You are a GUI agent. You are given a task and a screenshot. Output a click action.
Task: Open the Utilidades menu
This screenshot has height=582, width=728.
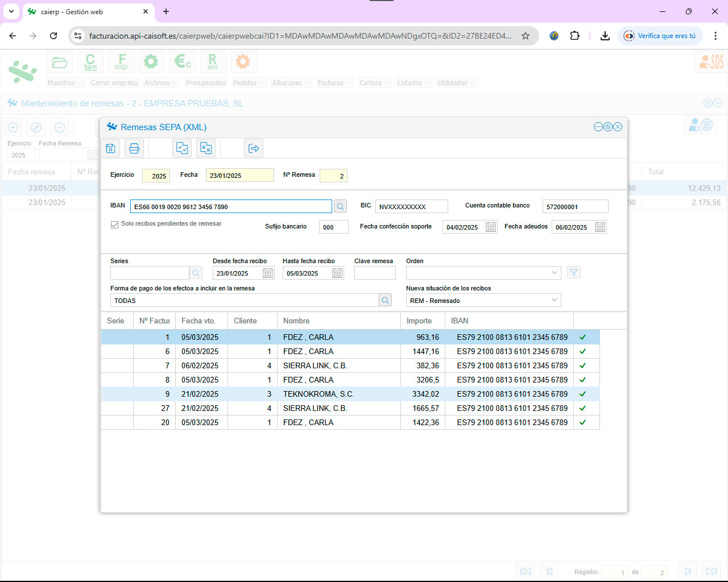tap(456, 83)
